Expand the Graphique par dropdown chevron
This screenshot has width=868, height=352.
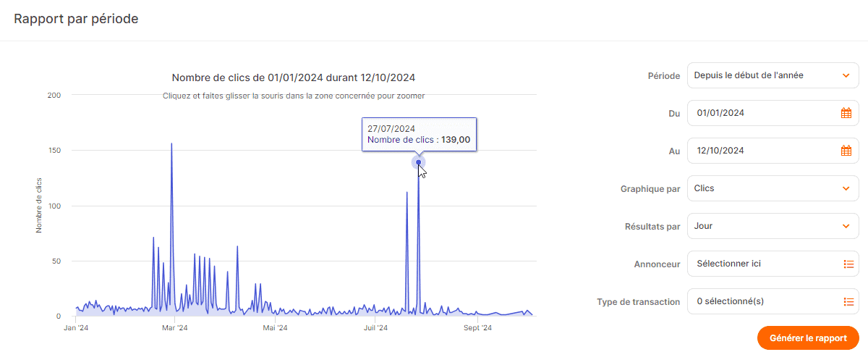[846, 188]
